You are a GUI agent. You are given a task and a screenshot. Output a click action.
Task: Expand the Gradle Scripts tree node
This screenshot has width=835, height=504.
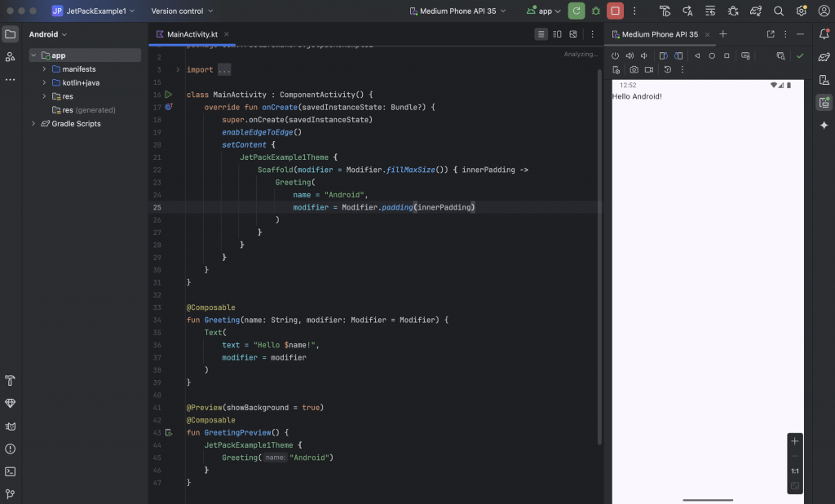pyautogui.click(x=33, y=124)
